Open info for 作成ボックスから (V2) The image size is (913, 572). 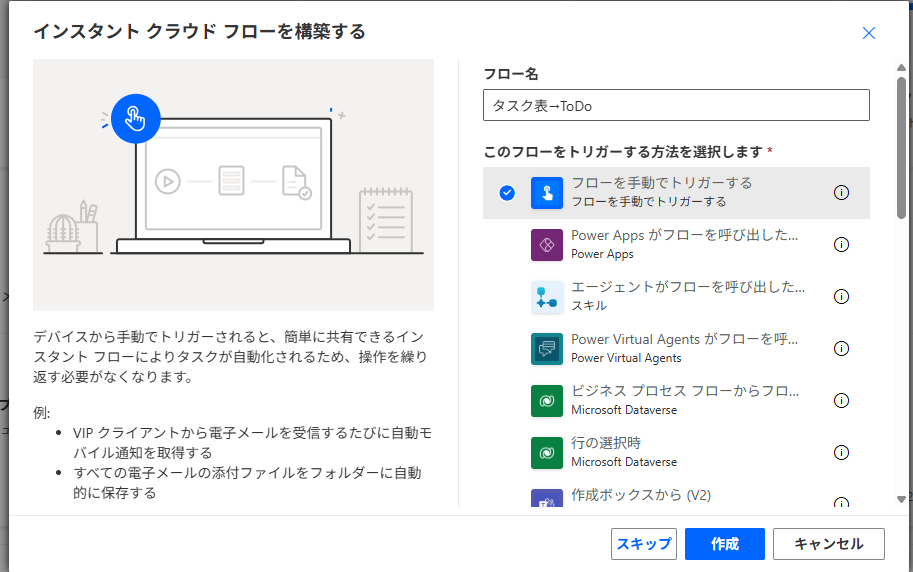click(x=841, y=502)
